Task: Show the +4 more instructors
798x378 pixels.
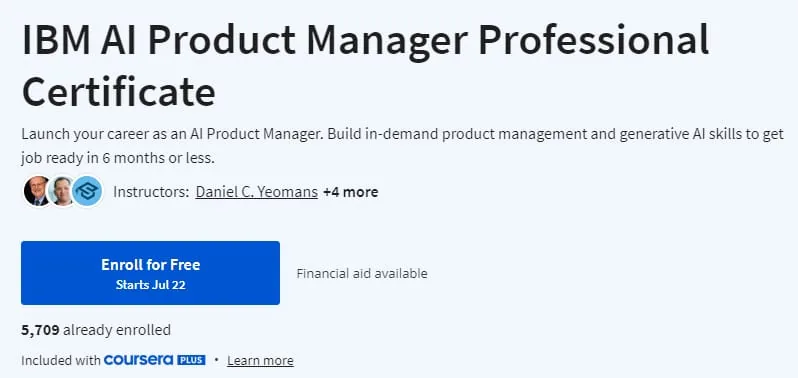Action: click(x=351, y=192)
